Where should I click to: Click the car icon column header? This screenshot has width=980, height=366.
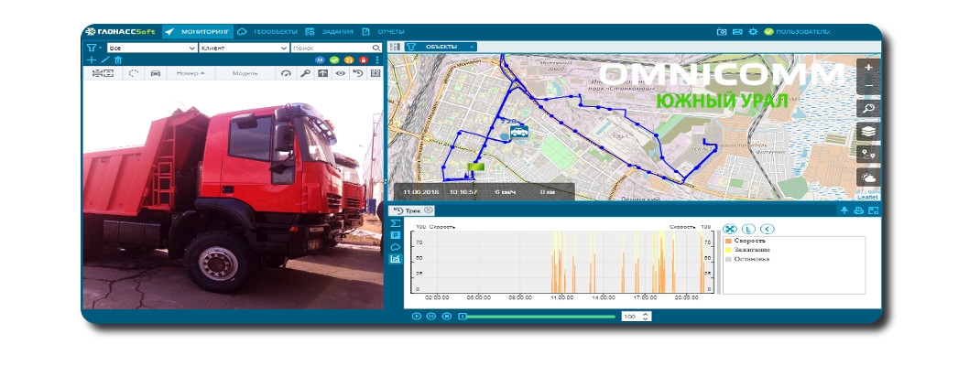(156, 73)
